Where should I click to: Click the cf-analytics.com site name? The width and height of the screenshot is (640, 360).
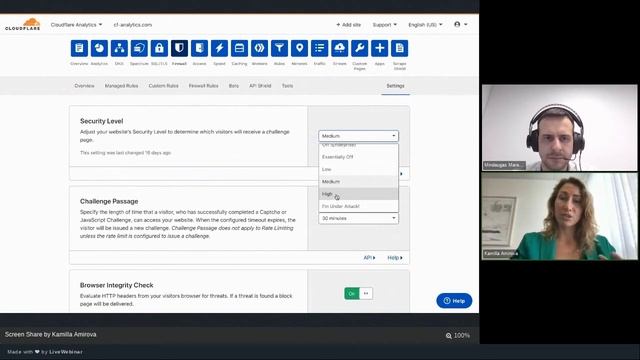[133, 25]
